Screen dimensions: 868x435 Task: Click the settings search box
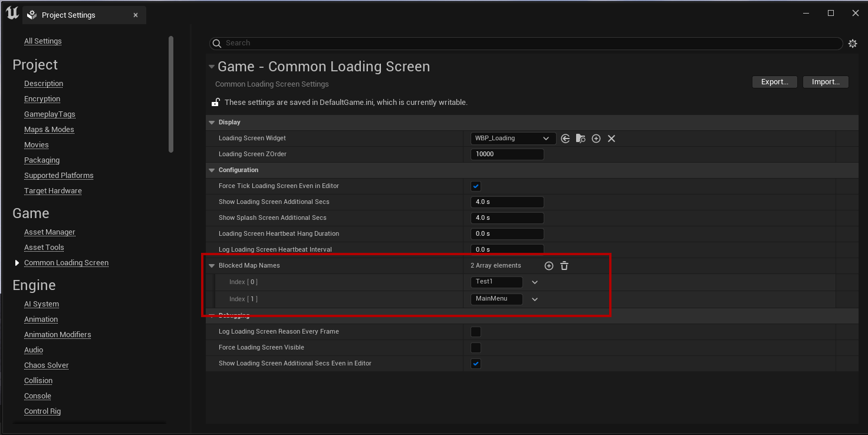(525, 43)
